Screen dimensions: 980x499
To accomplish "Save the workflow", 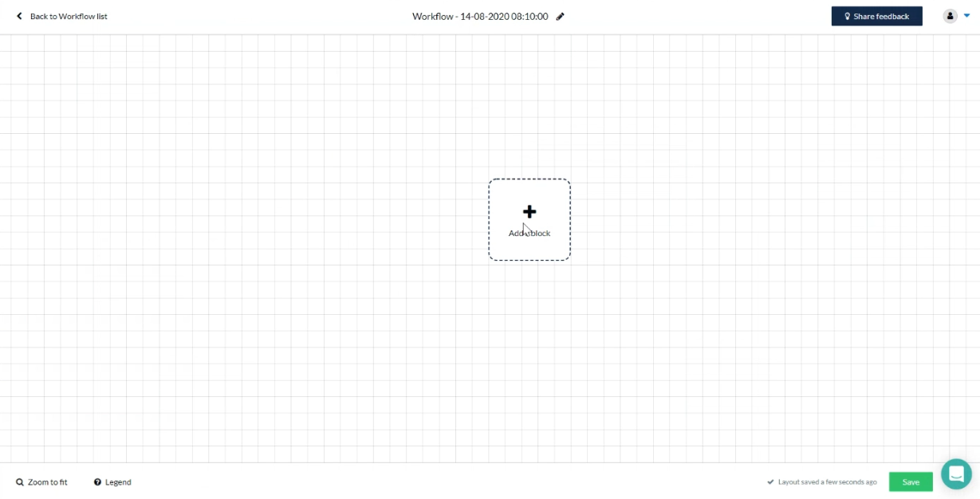I will [911, 481].
